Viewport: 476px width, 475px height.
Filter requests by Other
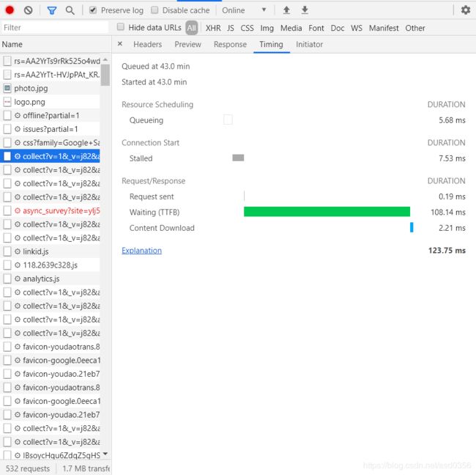point(415,28)
